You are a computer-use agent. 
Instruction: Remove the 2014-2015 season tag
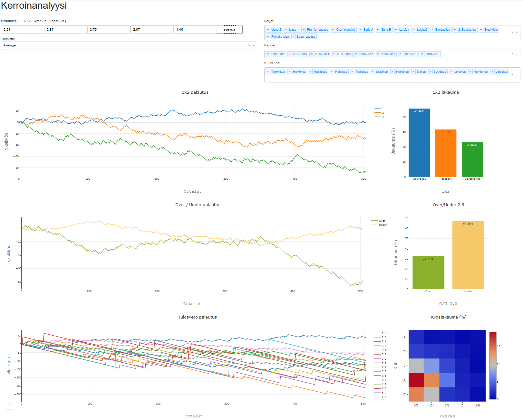[334, 54]
